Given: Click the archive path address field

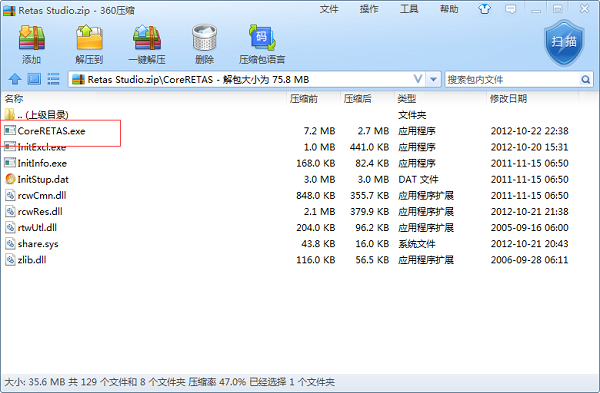Looking at the screenshot, I should 245,80.
